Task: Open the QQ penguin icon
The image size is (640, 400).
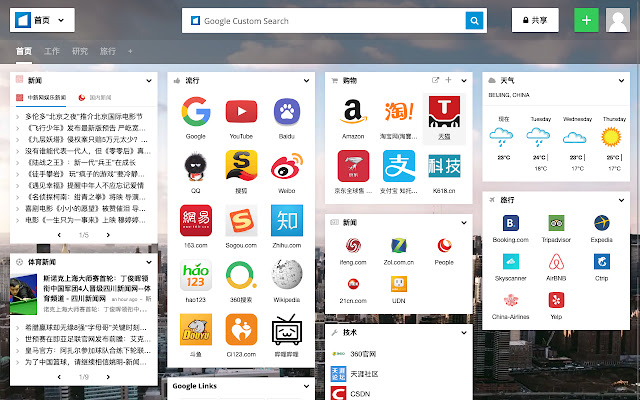Action: click(x=196, y=166)
